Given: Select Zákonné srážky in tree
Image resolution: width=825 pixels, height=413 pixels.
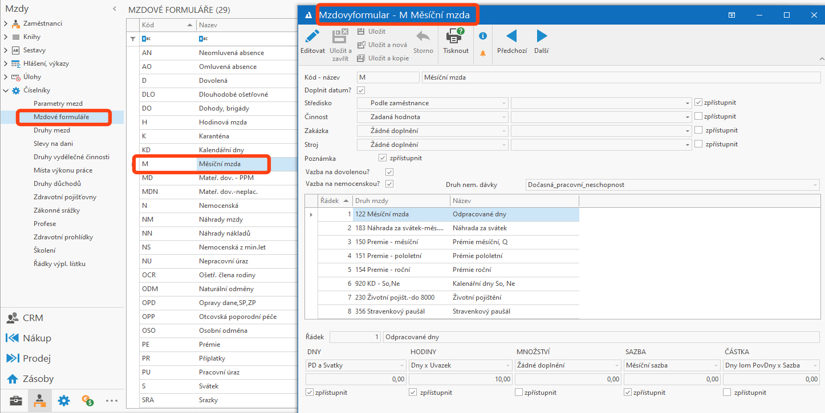Looking at the screenshot, I should (x=56, y=210).
